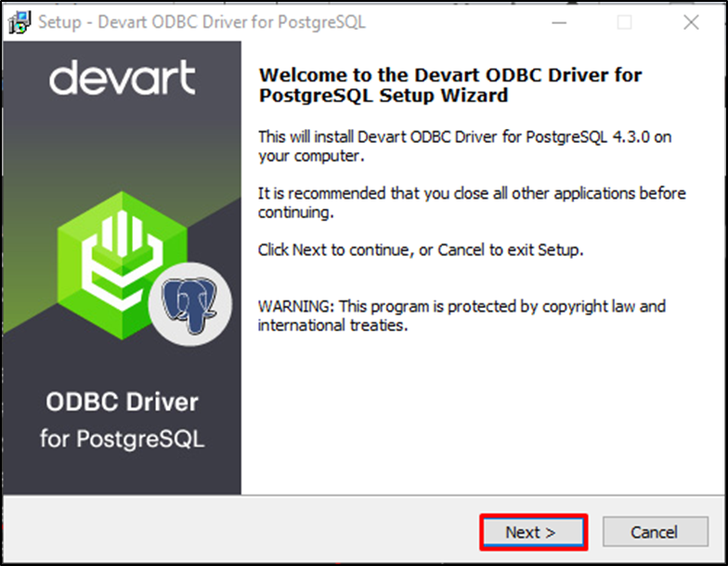The height and width of the screenshot is (566, 728).
Task: Click the 'close all other applications' recommendation text
Action: 472,202
